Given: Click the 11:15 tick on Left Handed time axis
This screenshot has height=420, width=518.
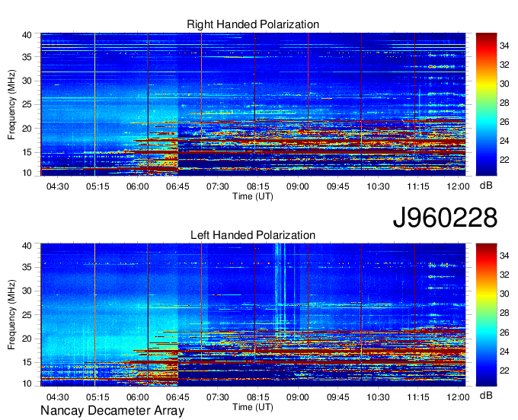Looking at the screenshot, I should click(x=418, y=397).
